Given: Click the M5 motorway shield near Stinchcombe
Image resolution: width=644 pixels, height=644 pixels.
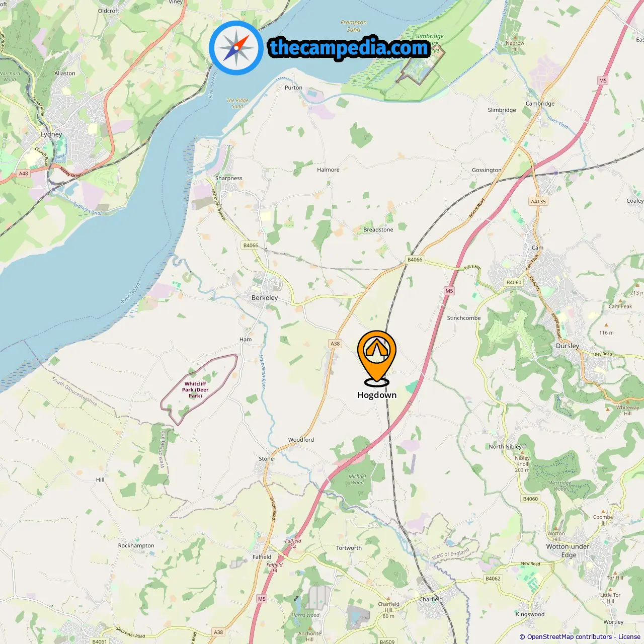Looking at the screenshot, I should [449, 291].
